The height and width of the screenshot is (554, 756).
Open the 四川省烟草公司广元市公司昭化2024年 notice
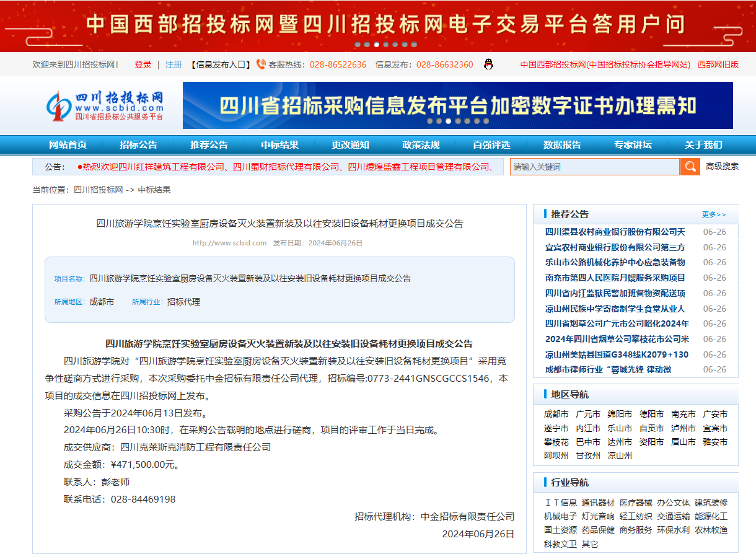[x=617, y=323]
